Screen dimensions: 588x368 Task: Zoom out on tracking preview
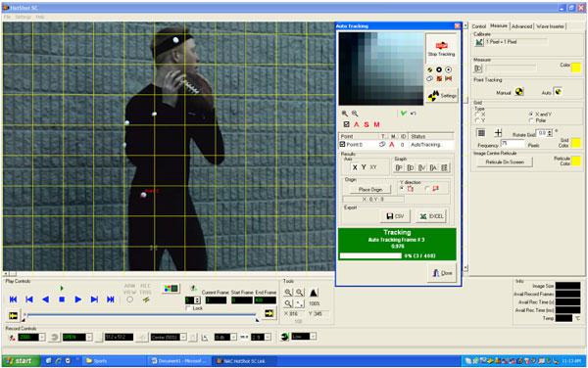coord(355,114)
